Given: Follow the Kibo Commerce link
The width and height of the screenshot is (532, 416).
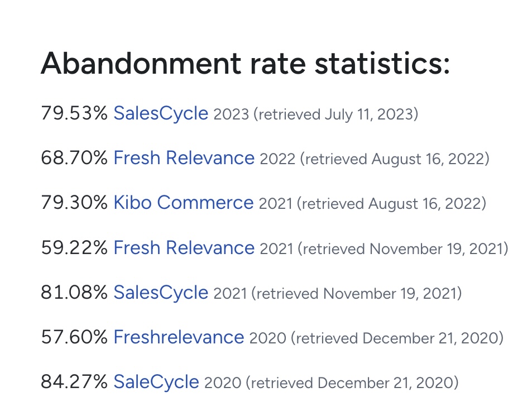Looking at the screenshot, I should coord(183,203).
